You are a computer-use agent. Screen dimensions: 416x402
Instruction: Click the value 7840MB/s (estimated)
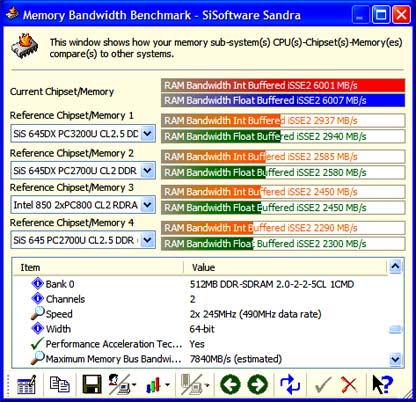pyautogui.click(x=236, y=359)
